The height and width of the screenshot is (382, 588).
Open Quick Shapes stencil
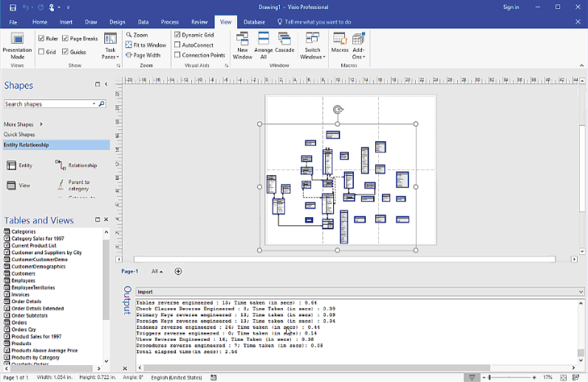tap(19, 134)
